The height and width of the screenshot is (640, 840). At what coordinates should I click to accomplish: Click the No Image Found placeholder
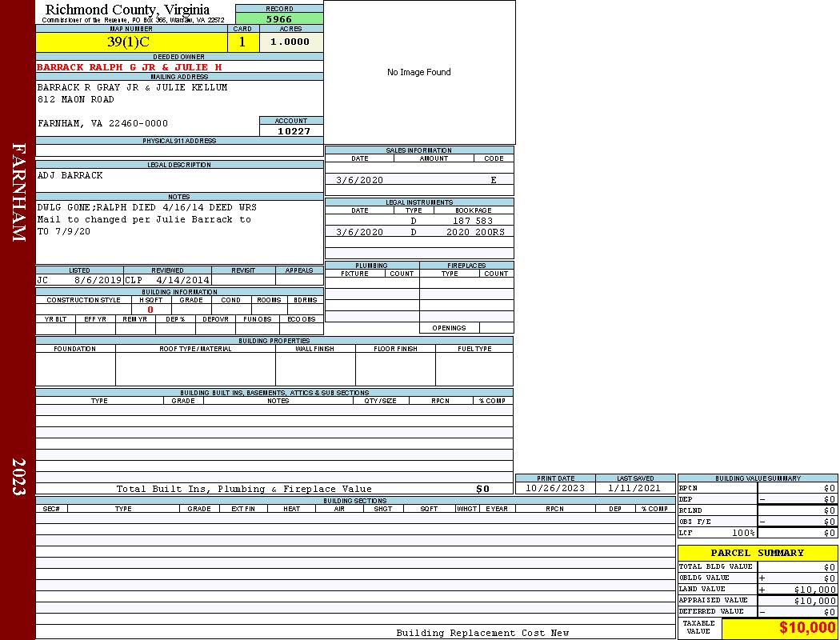coord(418,73)
